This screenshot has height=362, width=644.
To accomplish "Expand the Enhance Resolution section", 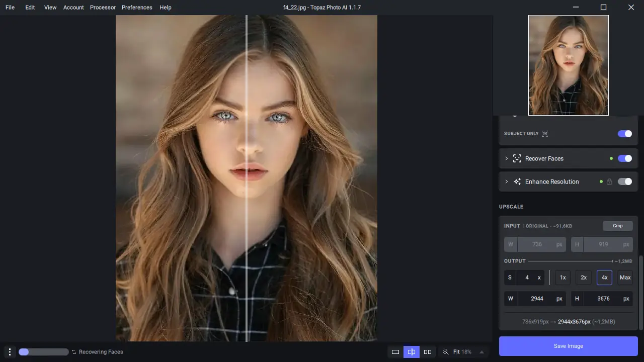I will [x=507, y=182].
